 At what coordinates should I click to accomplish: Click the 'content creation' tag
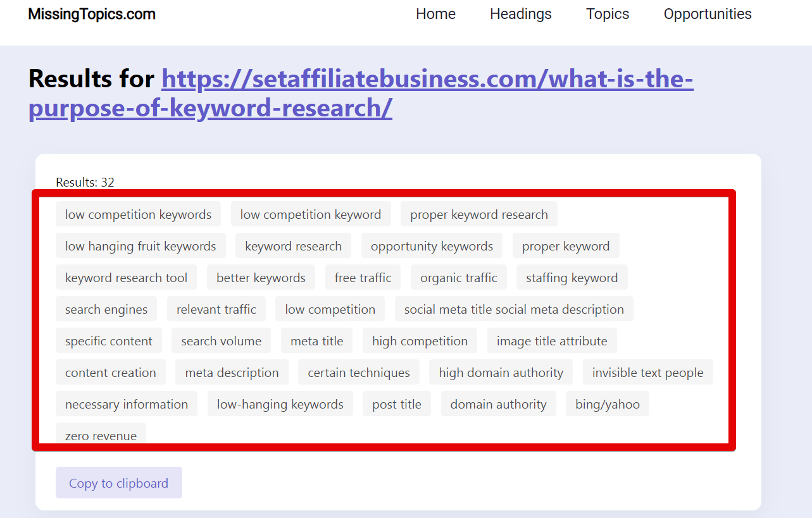click(111, 373)
